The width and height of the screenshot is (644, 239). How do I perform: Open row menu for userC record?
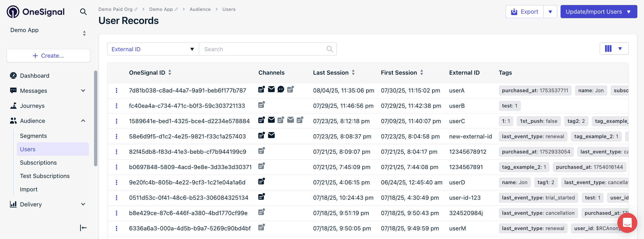tap(117, 121)
